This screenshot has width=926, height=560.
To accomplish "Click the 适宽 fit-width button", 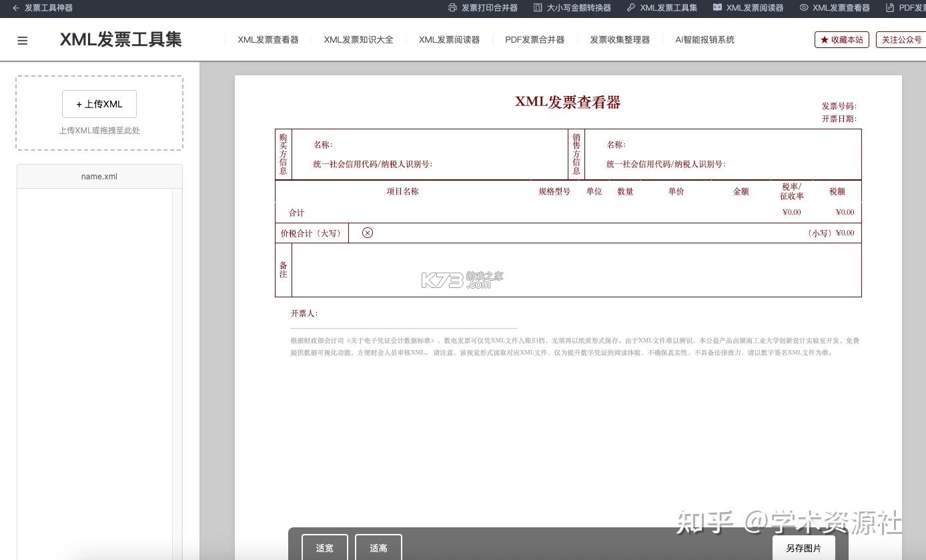I will pyautogui.click(x=325, y=547).
